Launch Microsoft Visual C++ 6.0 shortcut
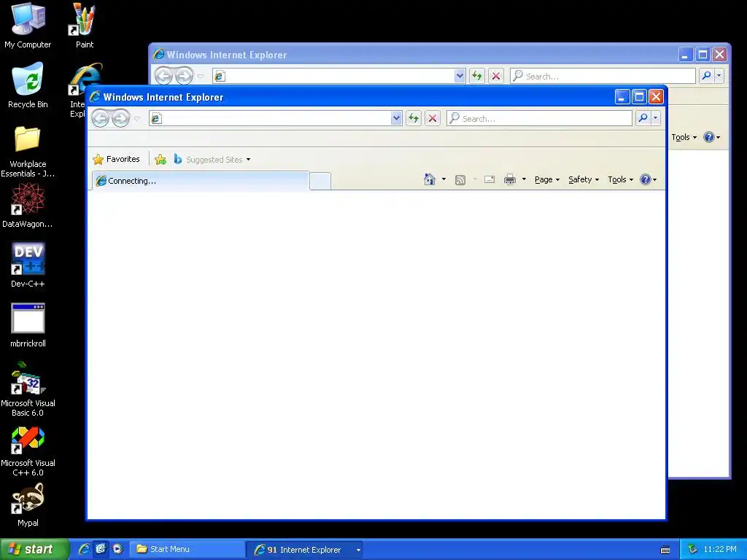This screenshot has height=560, width=747. point(28,451)
